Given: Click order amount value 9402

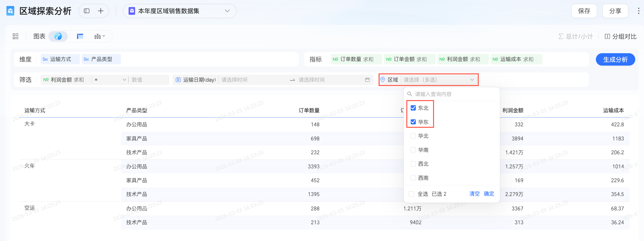Looking at the screenshot, I should tap(416, 223).
